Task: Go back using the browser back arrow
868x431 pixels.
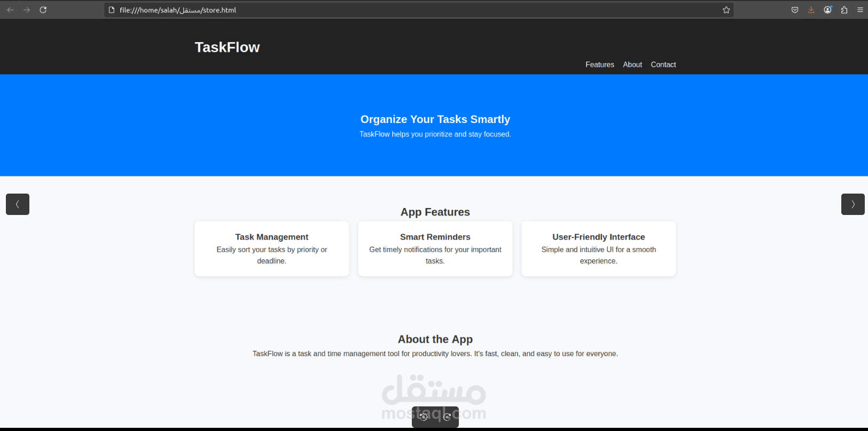Action: [x=10, y=10]
